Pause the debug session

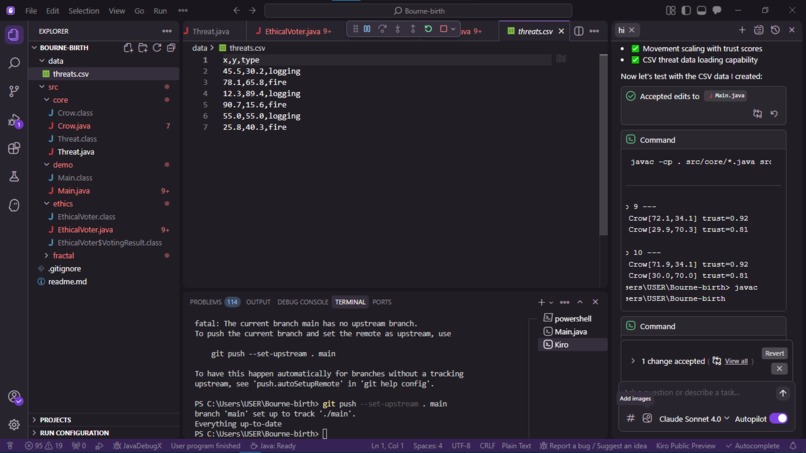click(x=367, y=29)
